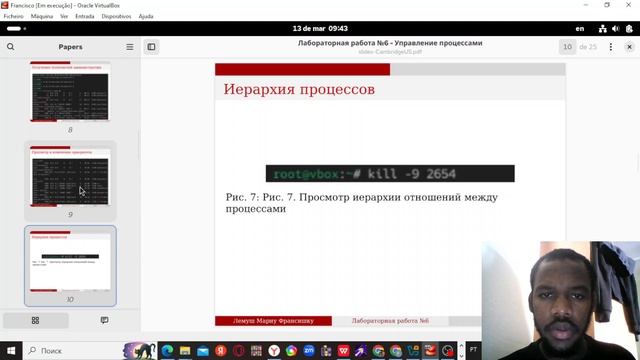Open red Yandex Я icon in taskbar
The image size is (640, 360).
pos(221,351)
